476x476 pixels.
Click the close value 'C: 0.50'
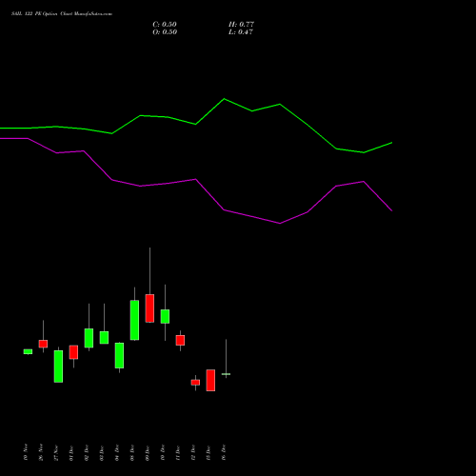[x=165, y=25]
